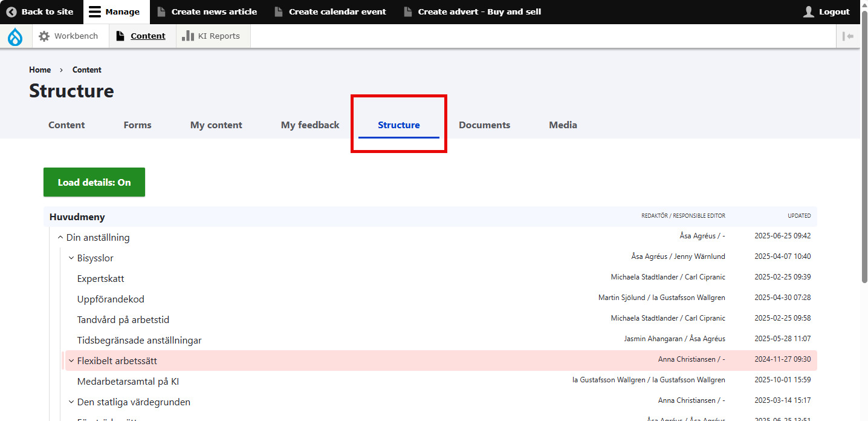Turn off the Load details toggle
868x421 pixels.
[x=94, y=182]
